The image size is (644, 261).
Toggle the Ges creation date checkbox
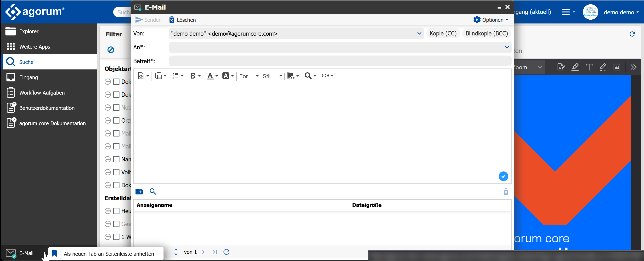tap(116, 224)
